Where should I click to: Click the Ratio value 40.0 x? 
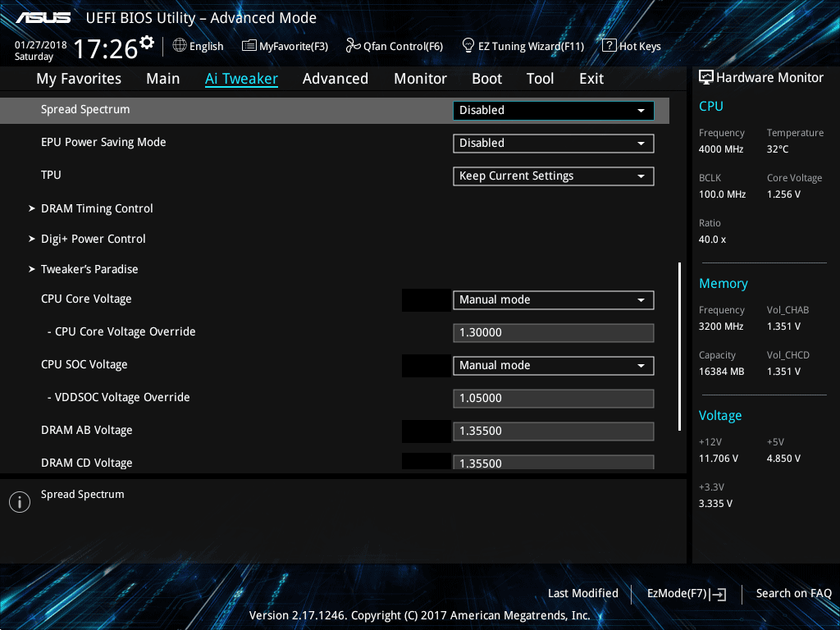coord(713,240)
